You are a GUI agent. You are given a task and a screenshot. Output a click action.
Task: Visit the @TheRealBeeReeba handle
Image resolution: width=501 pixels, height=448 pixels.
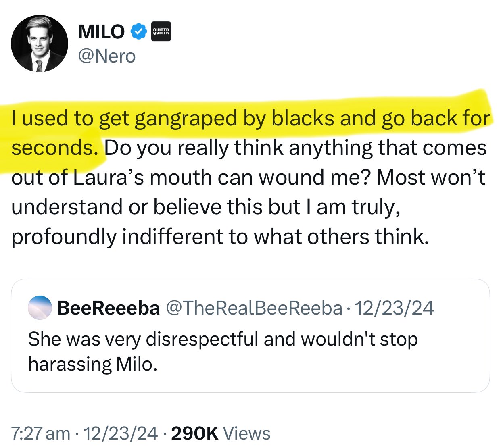click(254, 308)
